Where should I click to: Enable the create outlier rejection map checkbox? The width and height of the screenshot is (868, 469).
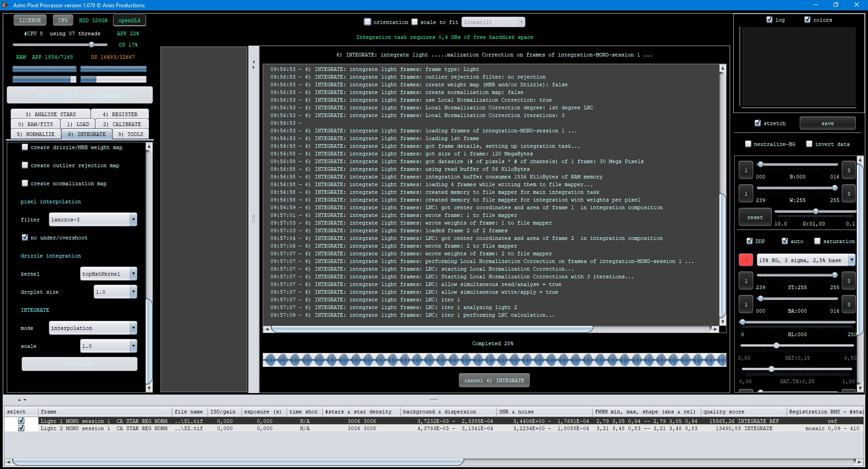[x=25, y=165]
